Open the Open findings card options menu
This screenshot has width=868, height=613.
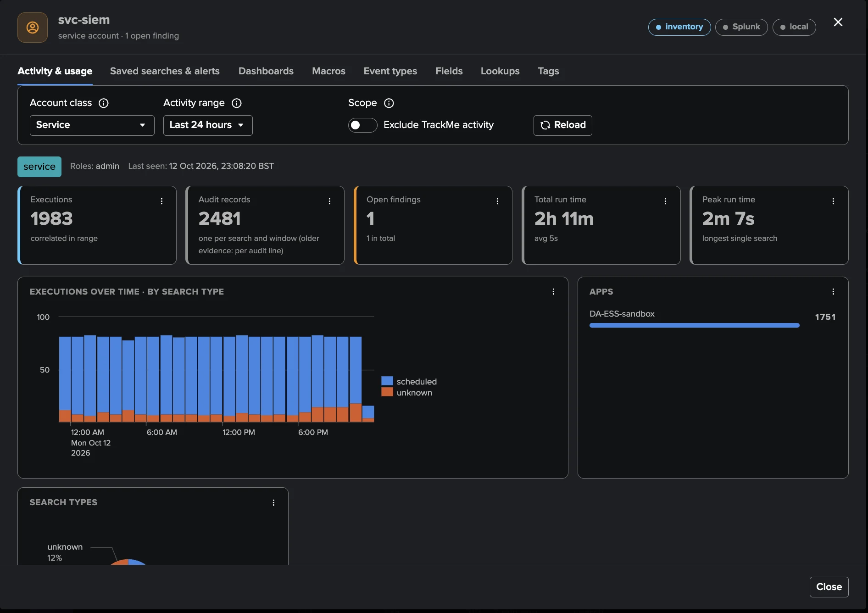pyautogui.click(x=497, y=201)
